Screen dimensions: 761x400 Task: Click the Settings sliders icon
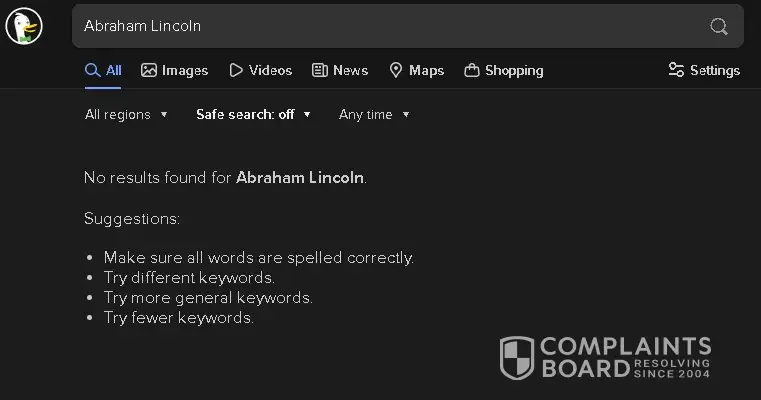676,70
